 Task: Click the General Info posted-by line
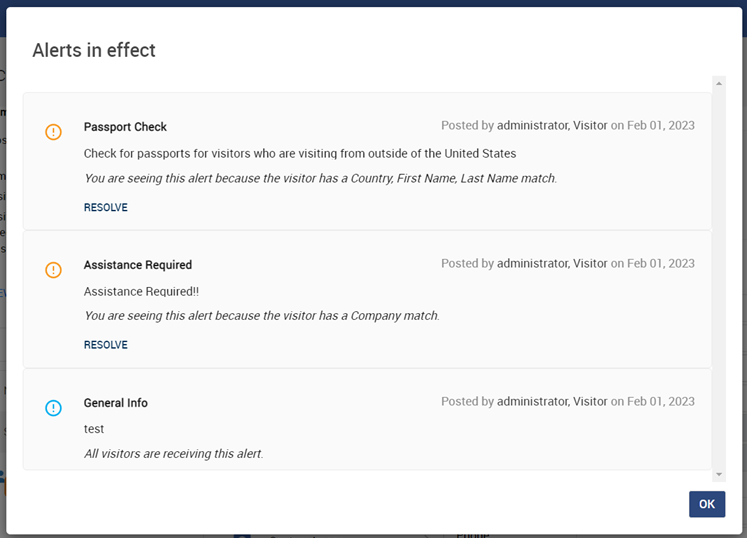click(x=568, y=402)
